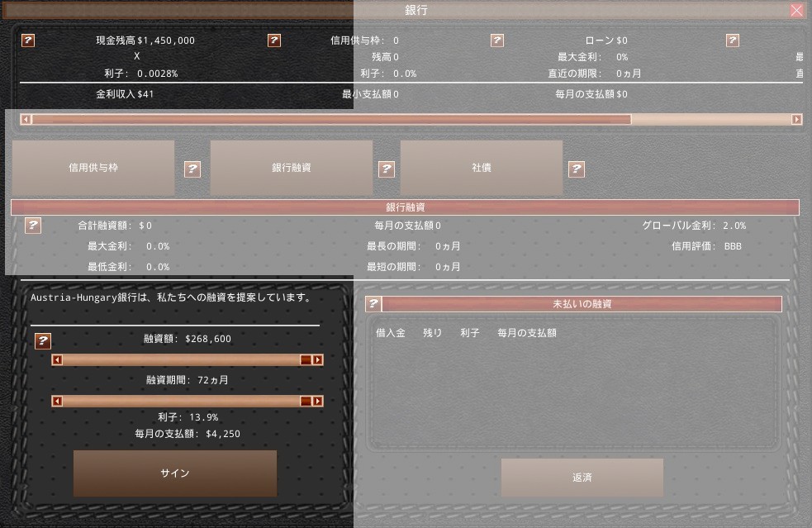Close the 銀行 window

[796, 11]
